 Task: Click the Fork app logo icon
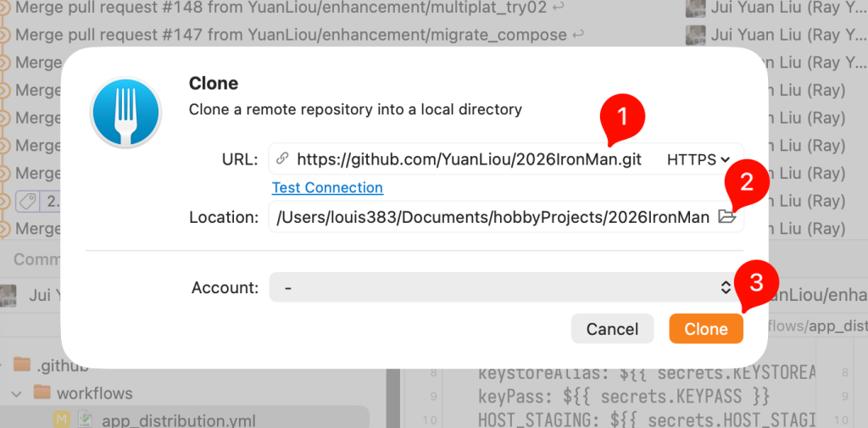pyautogui.click(x=125, y=112)
